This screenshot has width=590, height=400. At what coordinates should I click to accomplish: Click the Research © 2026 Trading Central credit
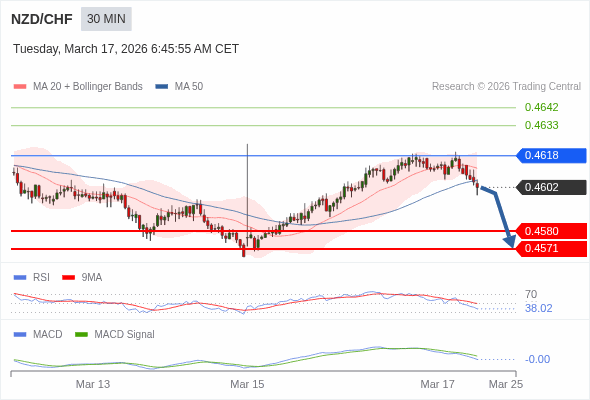[506, 87]
